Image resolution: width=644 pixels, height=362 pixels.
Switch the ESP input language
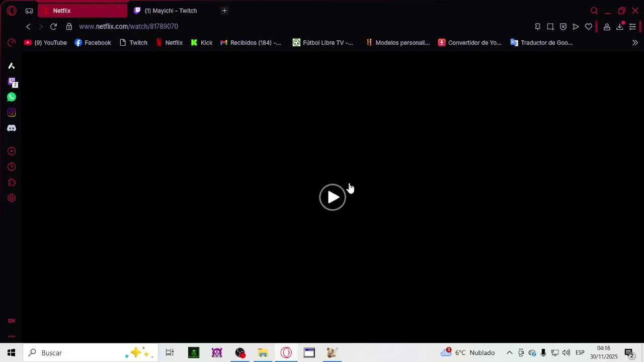(x=580, y=353)
